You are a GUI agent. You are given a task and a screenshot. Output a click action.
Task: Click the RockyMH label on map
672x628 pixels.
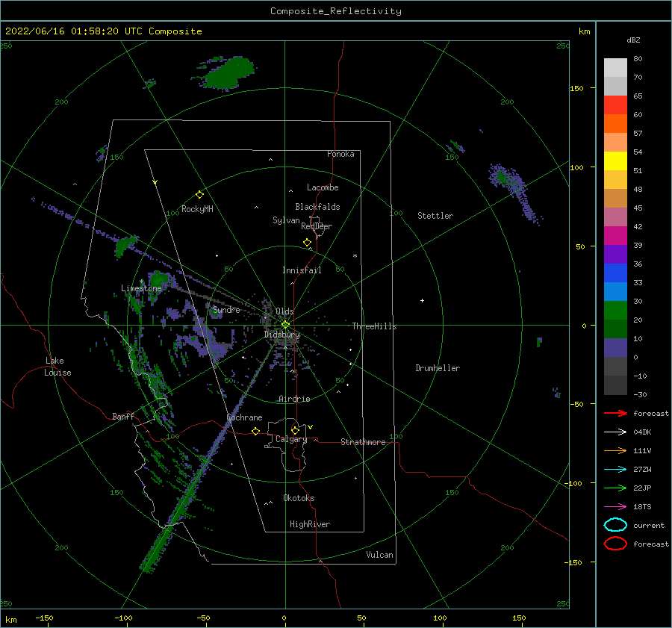(x=197, y=209)
